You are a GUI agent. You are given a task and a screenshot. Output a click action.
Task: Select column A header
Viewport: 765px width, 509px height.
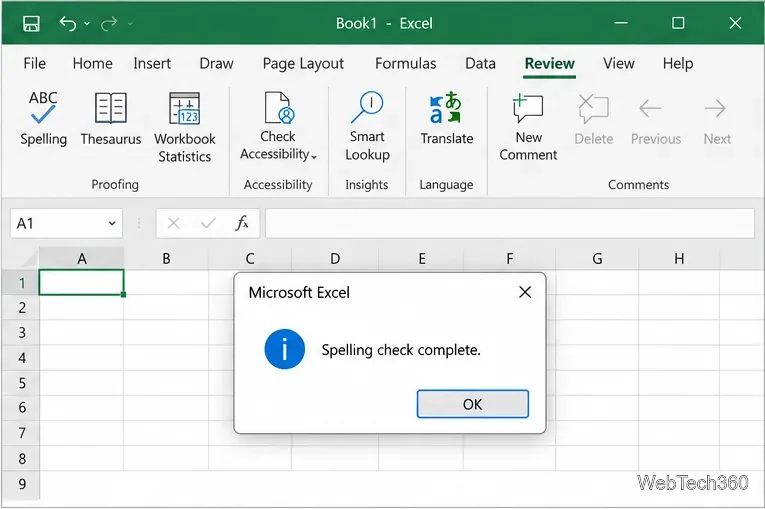point(81,258)
